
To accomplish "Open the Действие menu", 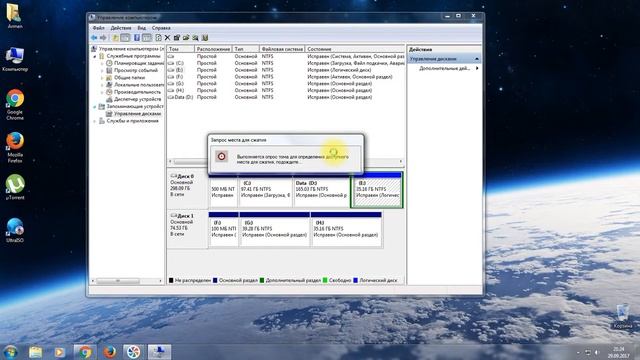I will pyautogui.click(x=121, y=28).
